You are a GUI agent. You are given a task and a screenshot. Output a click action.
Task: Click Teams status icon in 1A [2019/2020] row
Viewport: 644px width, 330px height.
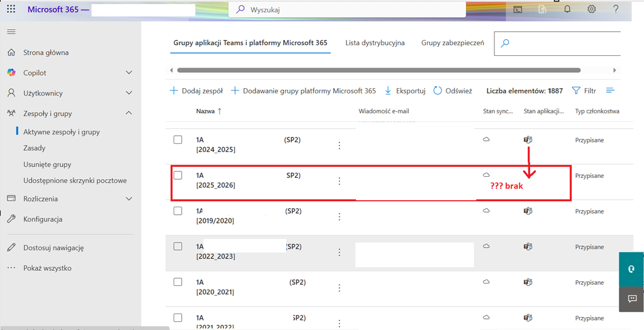click(528, 211)
